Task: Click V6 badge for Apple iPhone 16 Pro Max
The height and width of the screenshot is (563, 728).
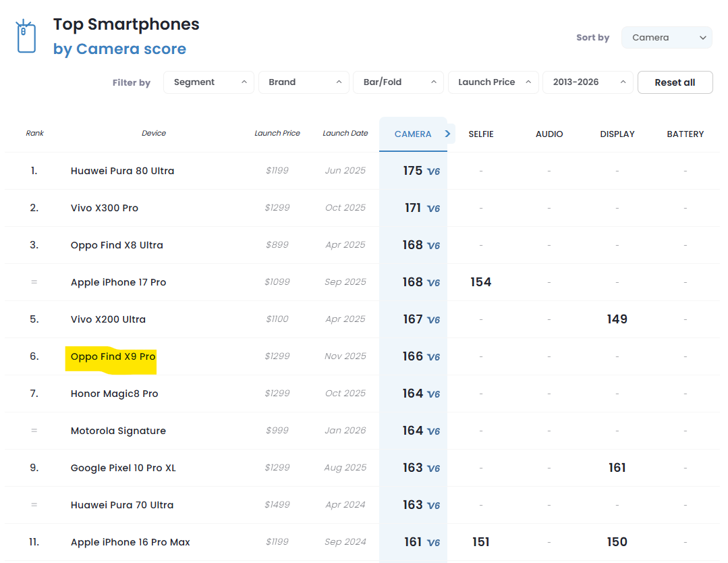Action: click(433, 543)
